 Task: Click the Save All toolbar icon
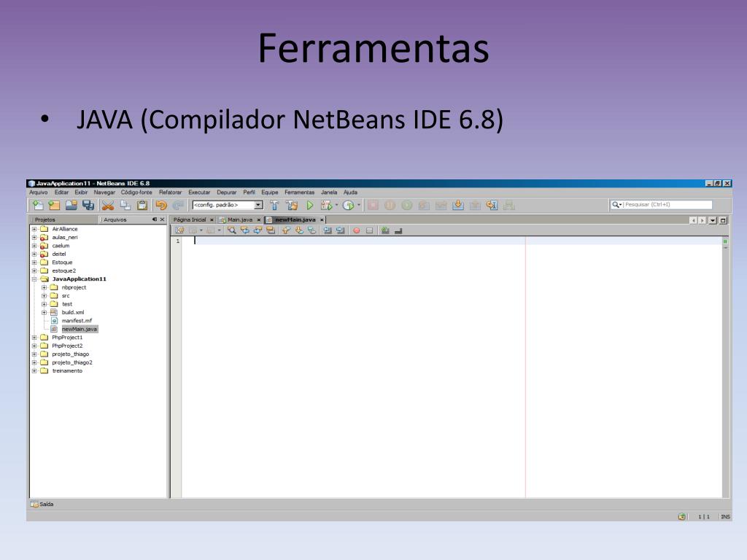coord(88,205)
